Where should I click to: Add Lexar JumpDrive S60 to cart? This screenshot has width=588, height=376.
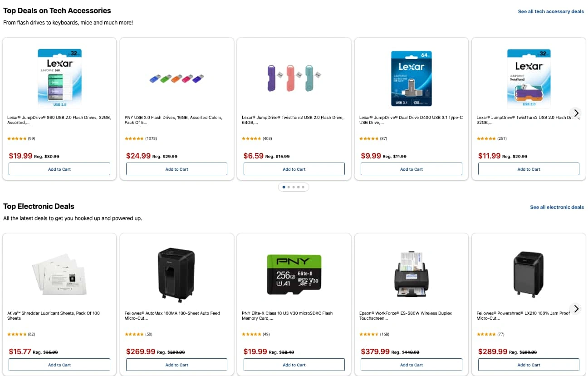(x=59, y=169)
